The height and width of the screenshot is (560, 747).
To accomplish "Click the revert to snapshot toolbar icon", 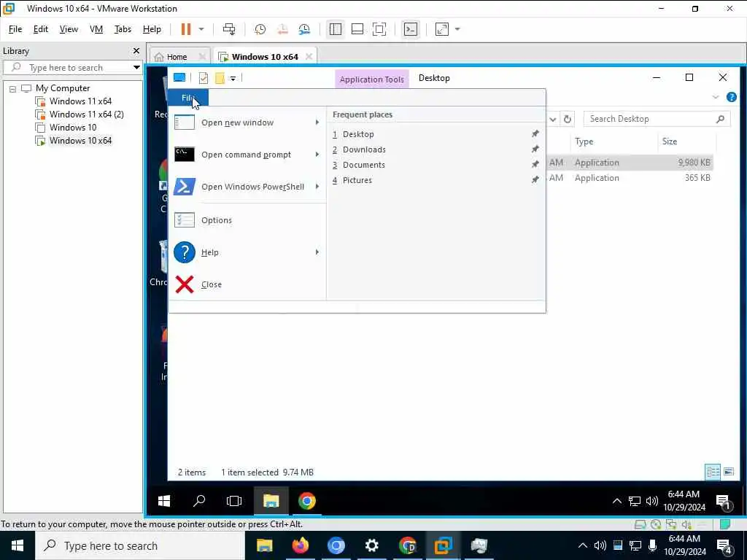I will (282, 29).
